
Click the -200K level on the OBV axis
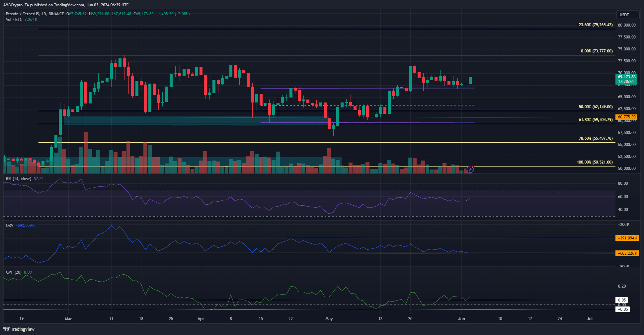tap(624, 225)
